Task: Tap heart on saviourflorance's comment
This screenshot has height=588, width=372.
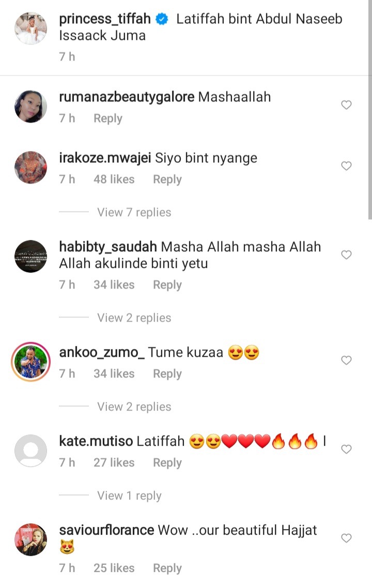Action: pyautogui.click(x=346, y=538)
